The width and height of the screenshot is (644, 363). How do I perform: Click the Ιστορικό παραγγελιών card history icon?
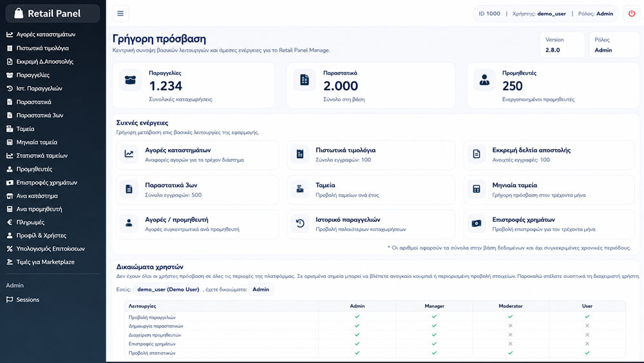click(300, 224)
